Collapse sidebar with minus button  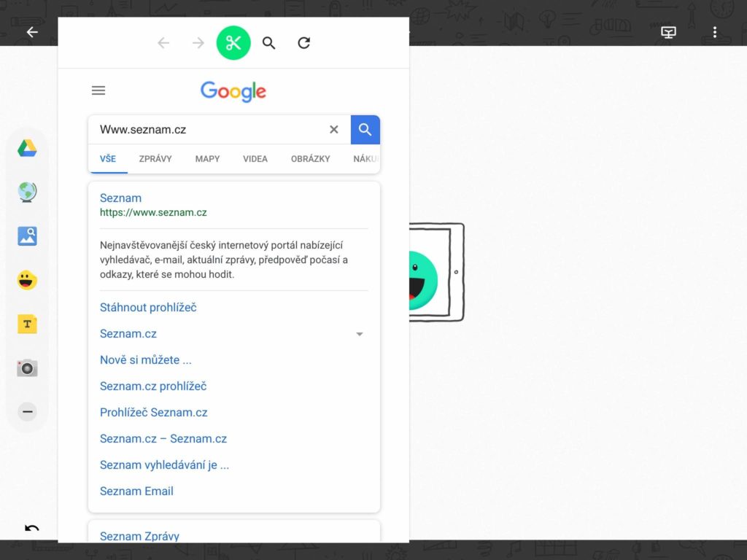tap(27, 411)
